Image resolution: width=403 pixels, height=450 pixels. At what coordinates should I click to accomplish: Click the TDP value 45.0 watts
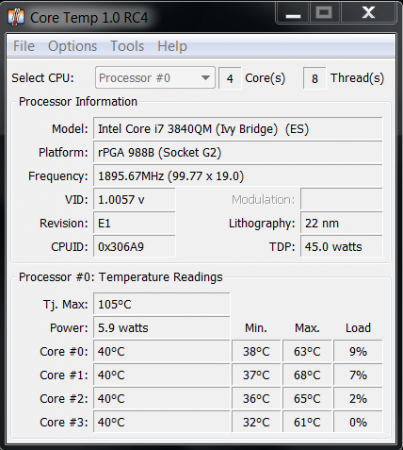point(341,247)
